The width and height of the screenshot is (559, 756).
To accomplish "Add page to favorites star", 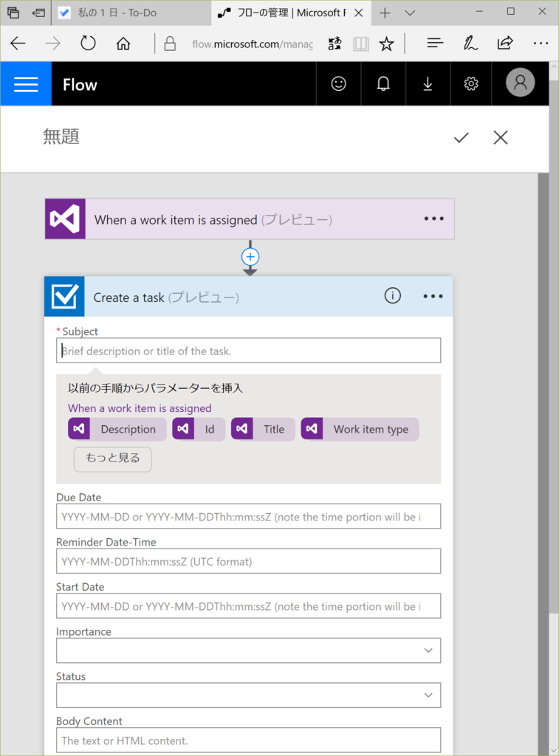I will click(386, 44).
